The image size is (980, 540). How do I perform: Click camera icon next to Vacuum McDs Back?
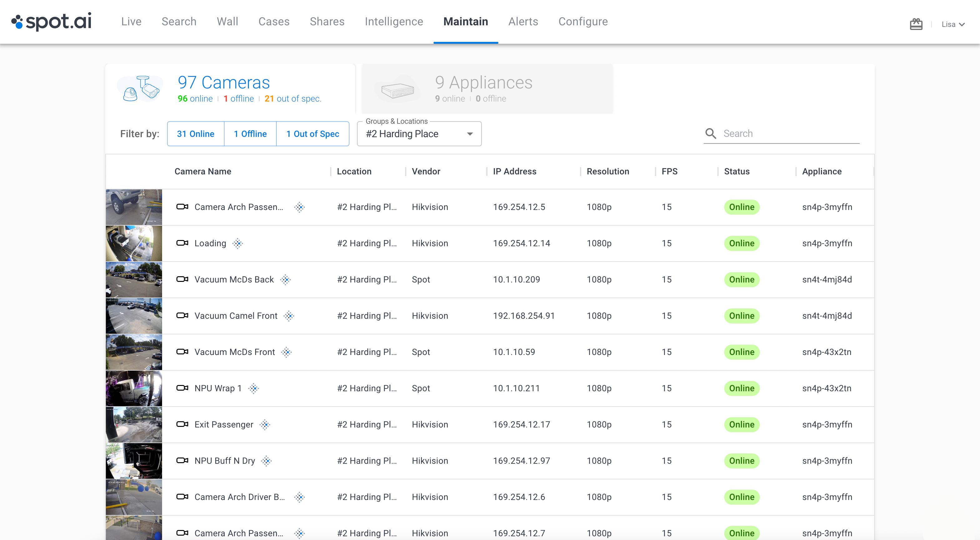pos(182,279)
